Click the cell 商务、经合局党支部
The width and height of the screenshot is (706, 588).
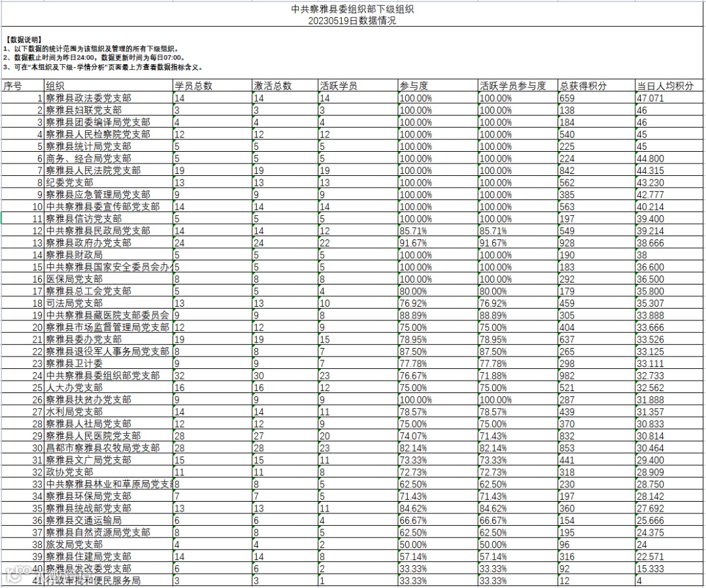[x=109, y=158]
